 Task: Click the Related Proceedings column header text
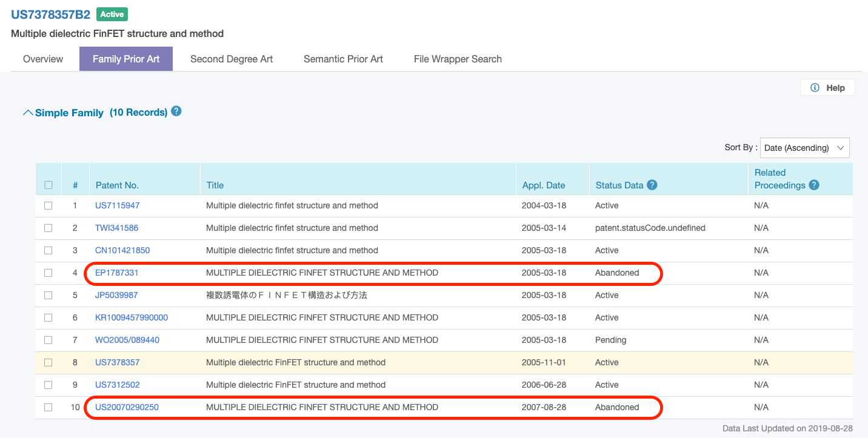[x=780, y=179]
